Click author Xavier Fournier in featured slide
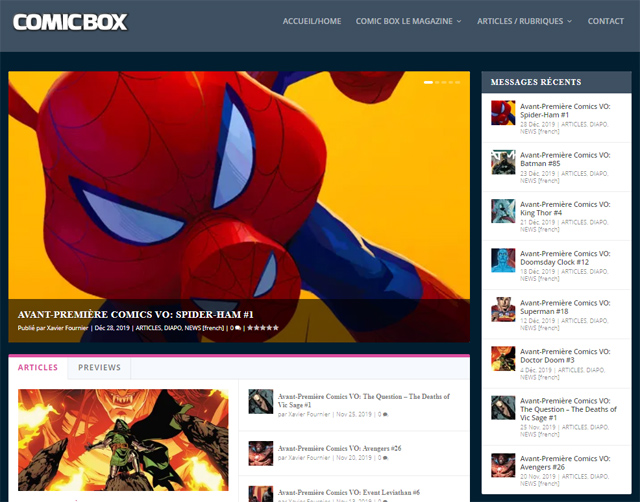Image resolution: width=640 pixels, height=502 pixels. click(67, 328)
